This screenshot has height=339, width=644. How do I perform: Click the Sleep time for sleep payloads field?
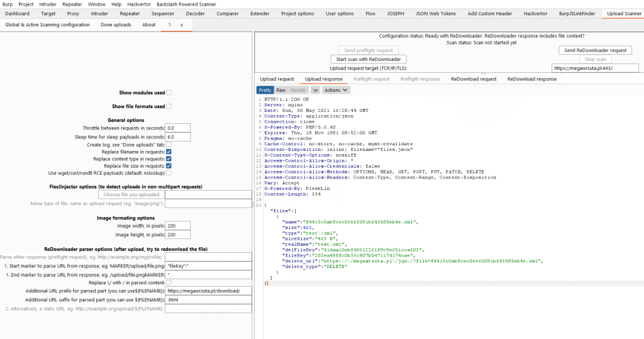pos(177,137)
